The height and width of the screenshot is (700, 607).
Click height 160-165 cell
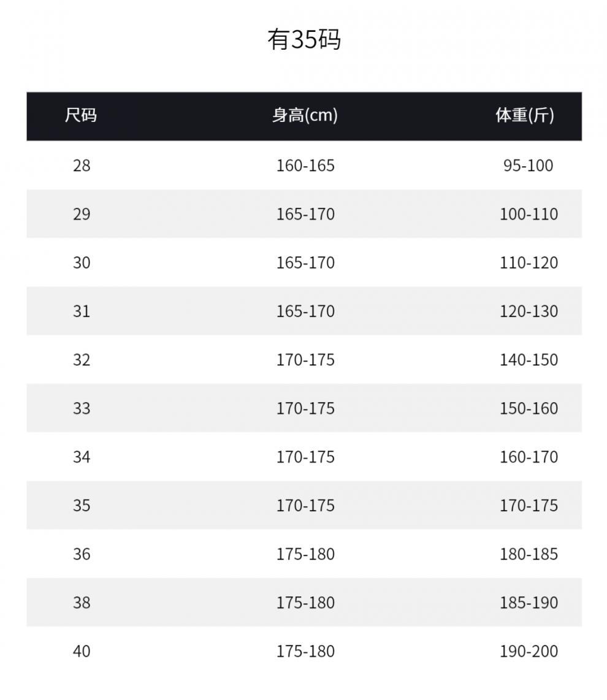point(305,165)
